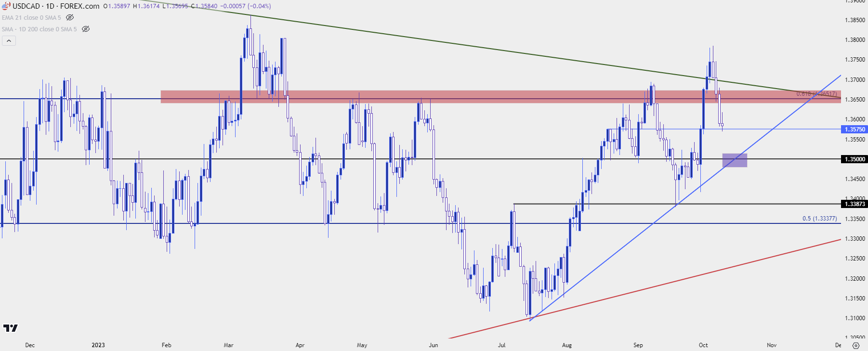
Task: Collapse the indicator legend with chevron
Action: click(9, 41)
